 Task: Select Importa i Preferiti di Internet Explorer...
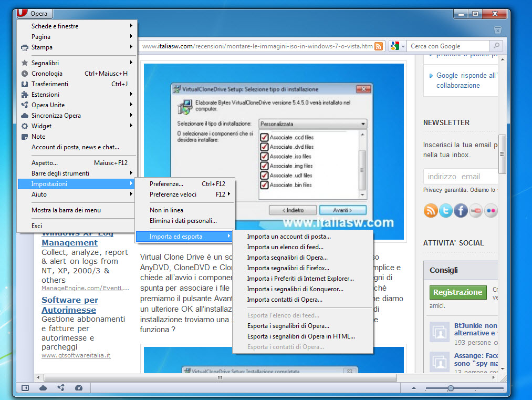pyautogui.click(x=302, y=279)
